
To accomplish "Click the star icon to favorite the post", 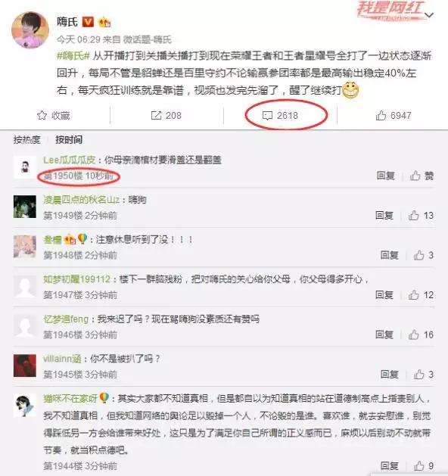I will tap(42, 116).
